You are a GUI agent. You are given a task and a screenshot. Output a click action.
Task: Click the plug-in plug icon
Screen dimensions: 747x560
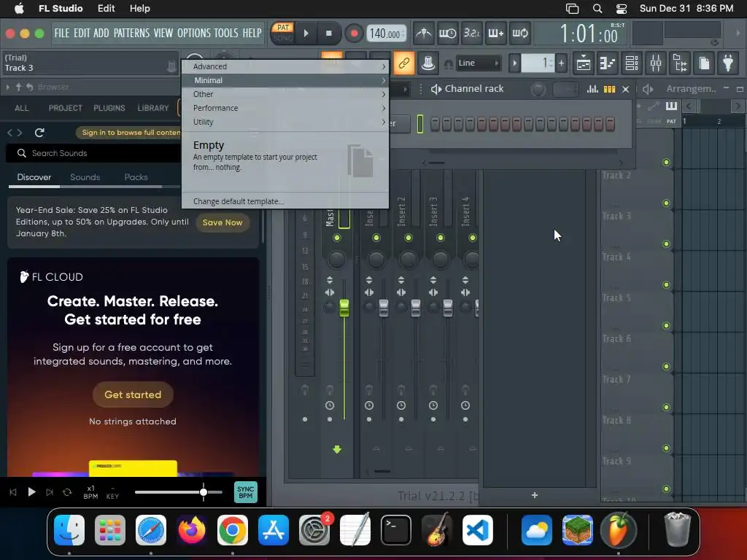728,63
